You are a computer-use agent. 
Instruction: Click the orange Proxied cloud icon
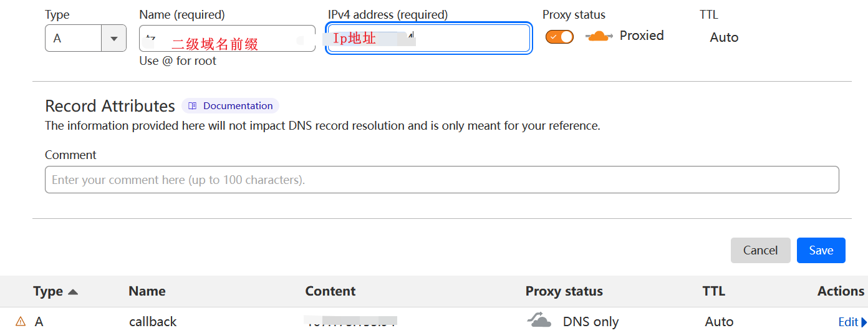pyautogui.click(x=599, y=36)
